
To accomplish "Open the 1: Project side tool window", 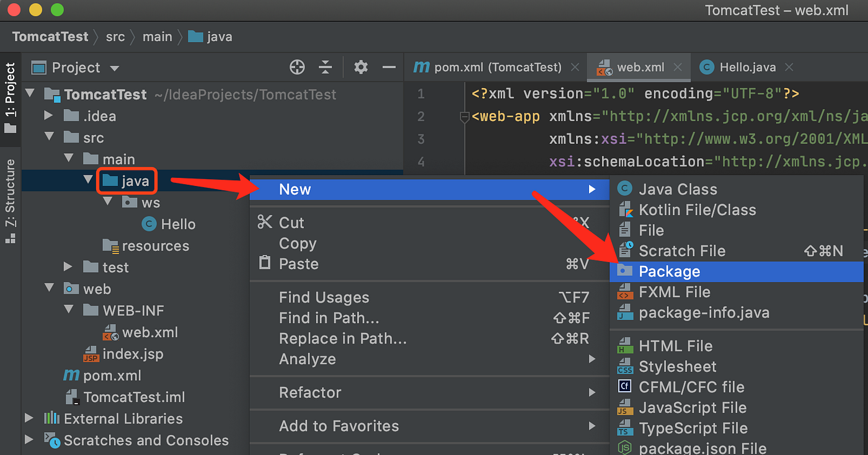I will [x=11, y=97].
